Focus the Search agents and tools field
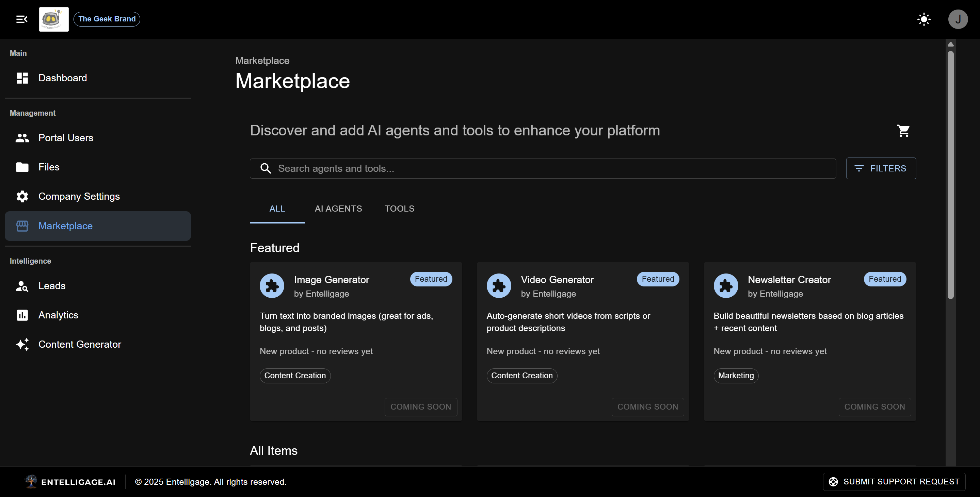The width and height of the screenshot is (980, 497). click(x=543, y=168)
